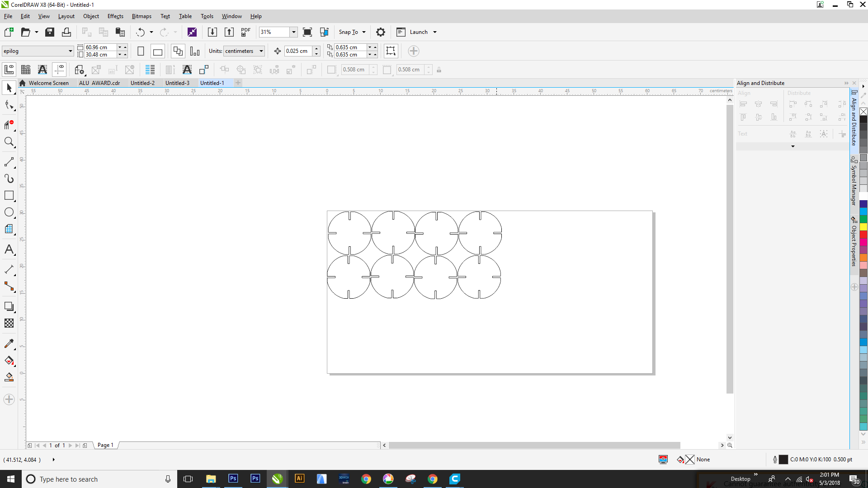Select the Zoom tool

point(8,142)
